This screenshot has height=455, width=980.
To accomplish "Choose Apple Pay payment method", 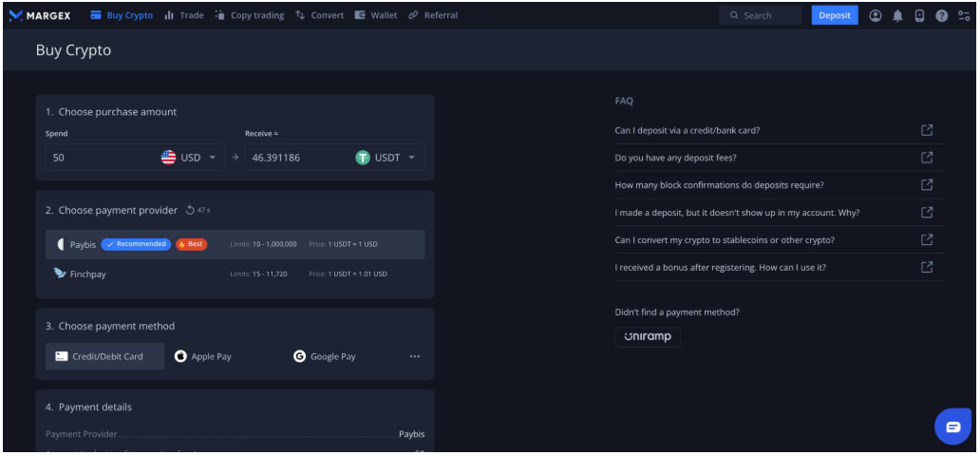I will coord(203,356).
